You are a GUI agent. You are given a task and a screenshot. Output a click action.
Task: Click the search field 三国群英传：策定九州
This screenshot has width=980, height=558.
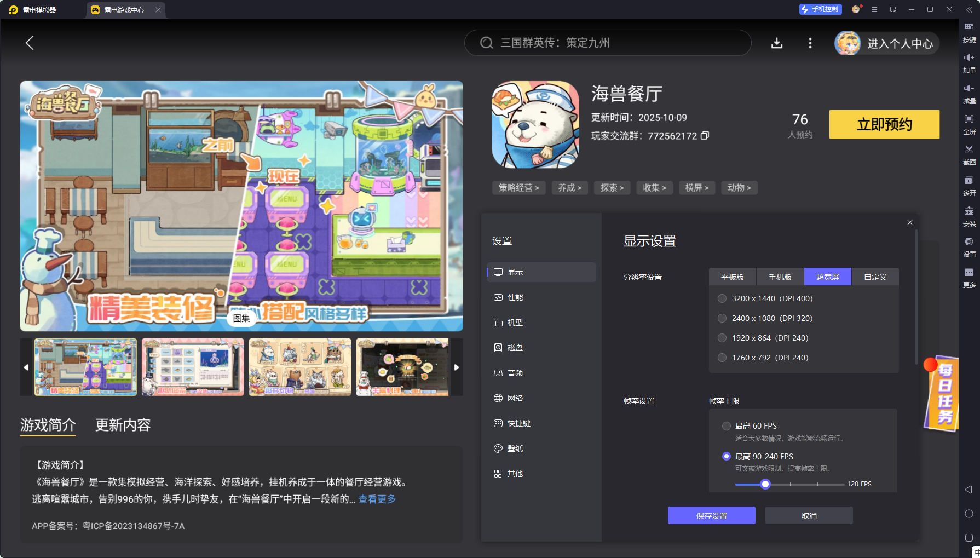coord(608,43)
